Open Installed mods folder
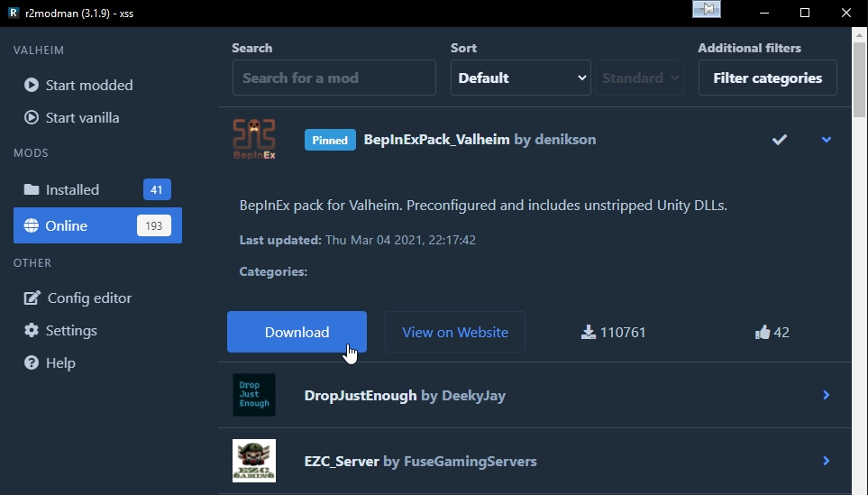The height and width of the screenshot is (495, 868). pyautogui.click(x=97, y=189)
